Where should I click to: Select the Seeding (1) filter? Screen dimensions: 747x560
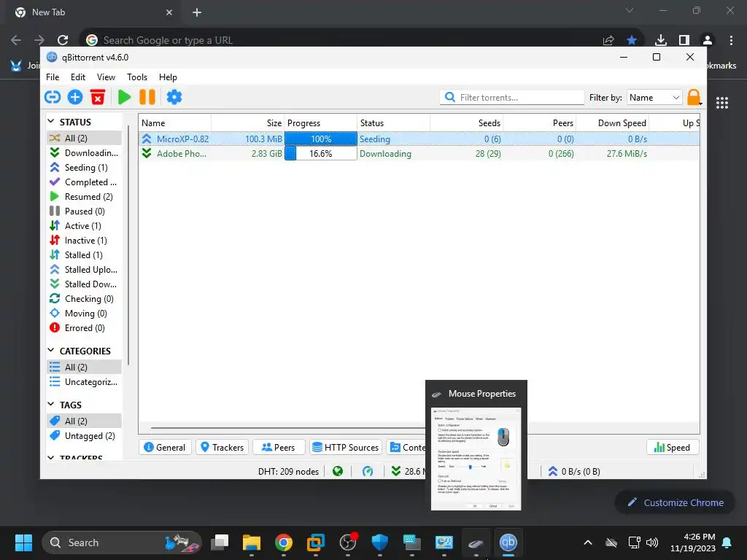click(85, 168)
